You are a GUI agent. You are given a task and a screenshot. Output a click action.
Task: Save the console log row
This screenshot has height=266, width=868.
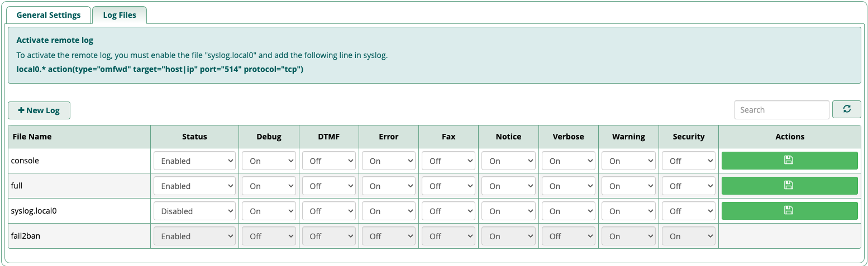[x=789, y=161]
